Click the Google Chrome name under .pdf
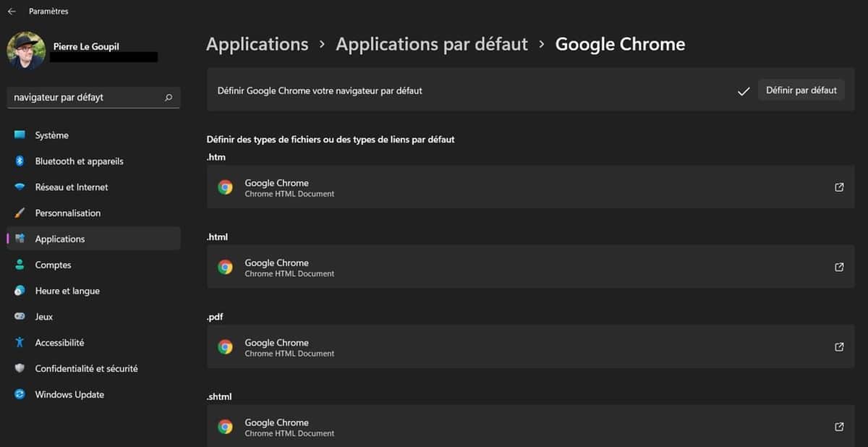 276,343
